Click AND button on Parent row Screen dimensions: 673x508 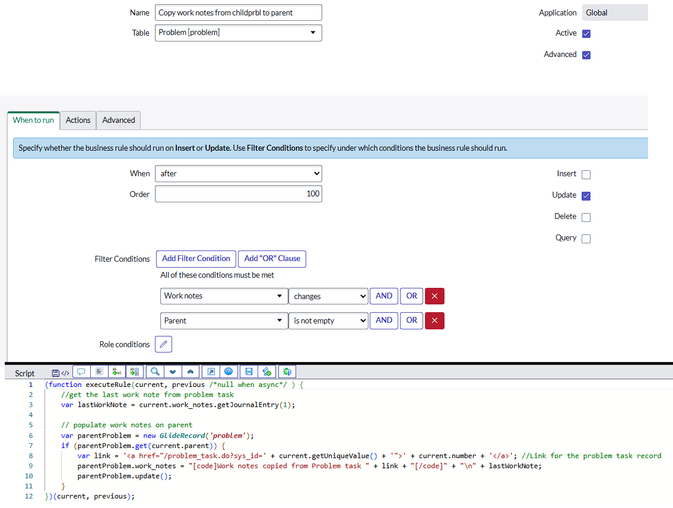(384, 321)
